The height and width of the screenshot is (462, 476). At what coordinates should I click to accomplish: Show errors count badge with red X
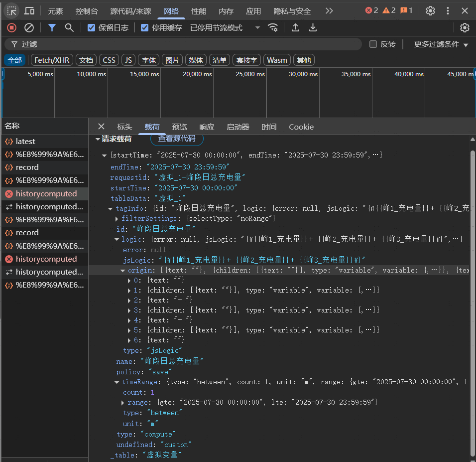371,10
